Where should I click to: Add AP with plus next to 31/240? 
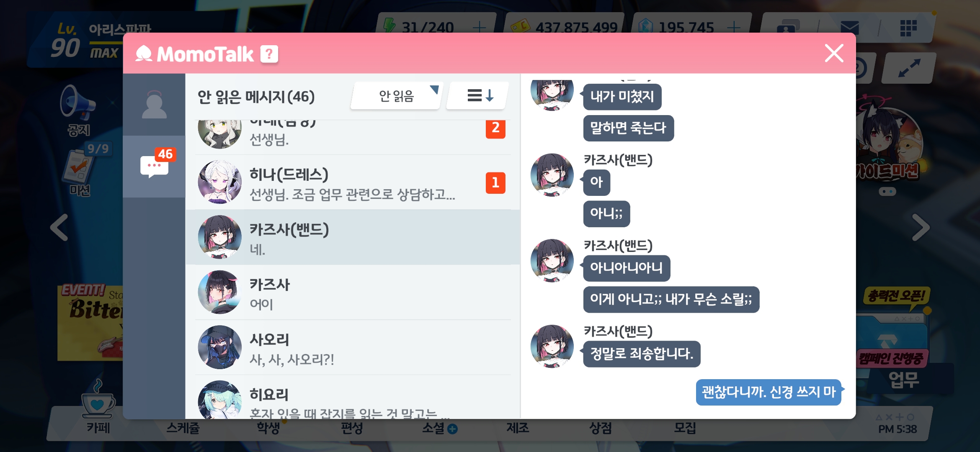point(479,28)
